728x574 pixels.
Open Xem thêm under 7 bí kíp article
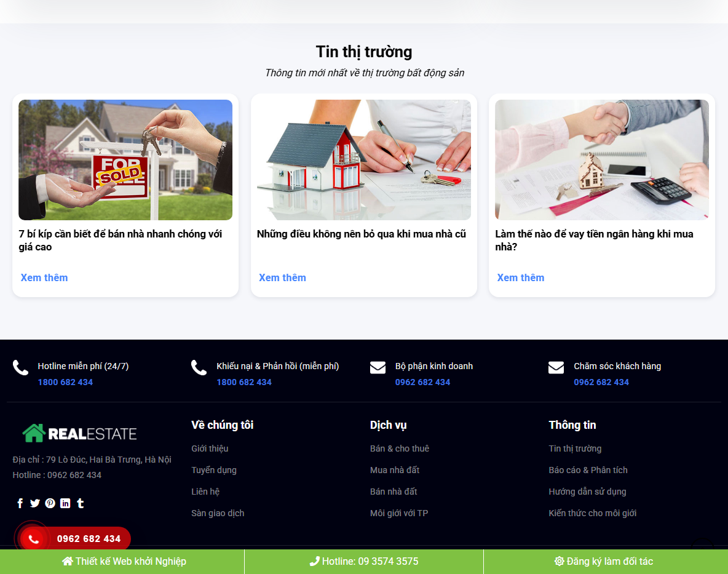[44, 277]
